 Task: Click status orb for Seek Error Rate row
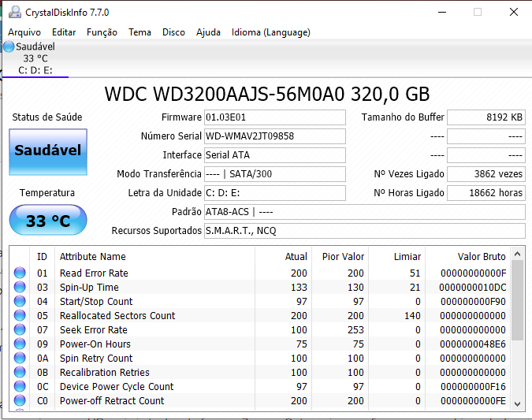20,329
